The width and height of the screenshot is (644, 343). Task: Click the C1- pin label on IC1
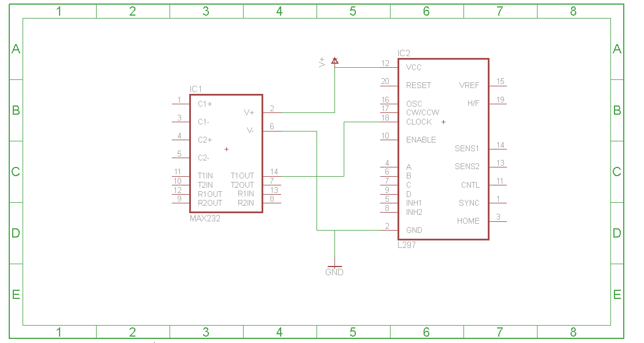pos(203,122)
